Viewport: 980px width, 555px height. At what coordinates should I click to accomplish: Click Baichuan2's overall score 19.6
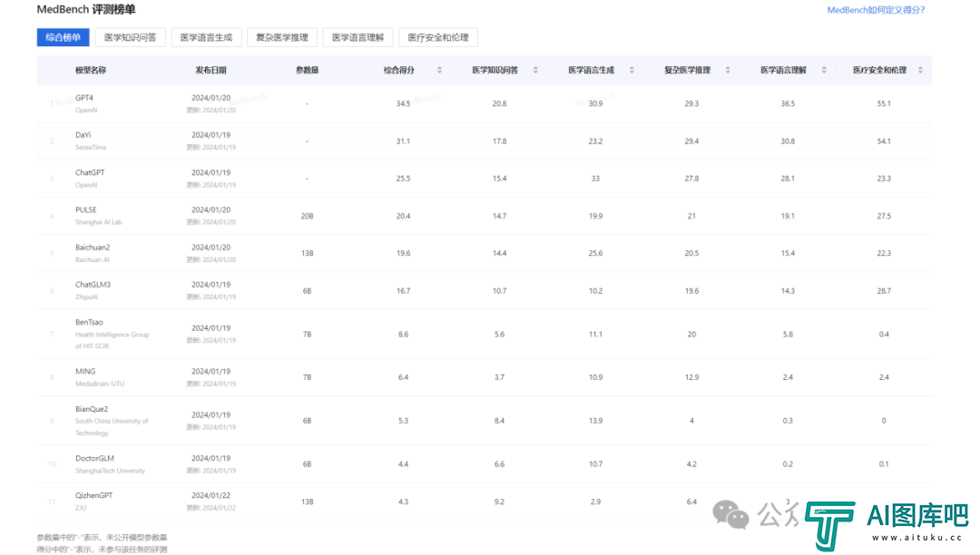[x=403, y=253]
